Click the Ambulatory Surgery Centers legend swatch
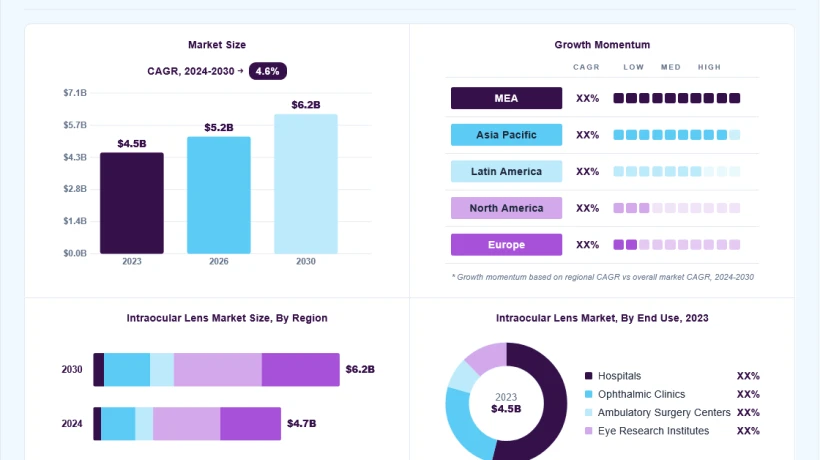820x460 pixels. (x=588, y=412)
